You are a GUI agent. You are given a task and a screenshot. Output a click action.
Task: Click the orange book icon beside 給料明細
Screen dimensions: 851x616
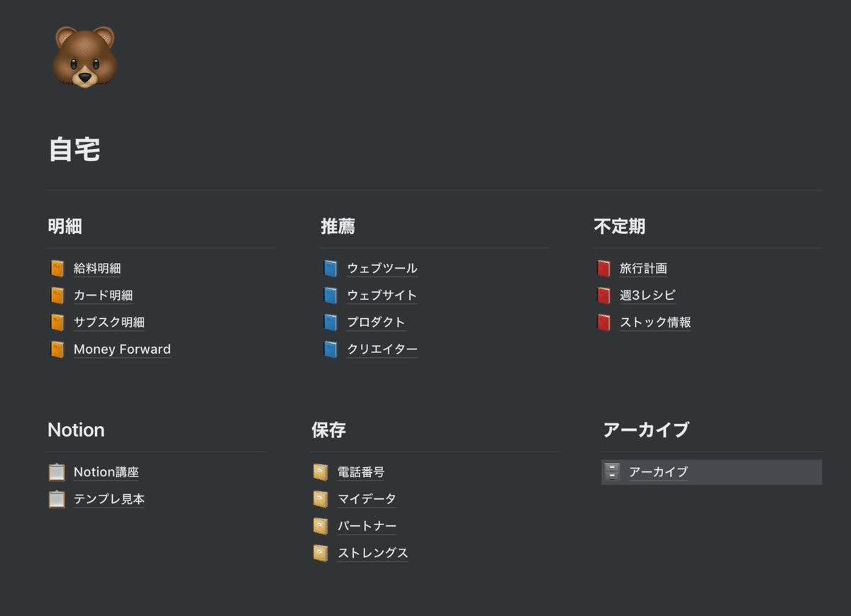pos(57,269)
